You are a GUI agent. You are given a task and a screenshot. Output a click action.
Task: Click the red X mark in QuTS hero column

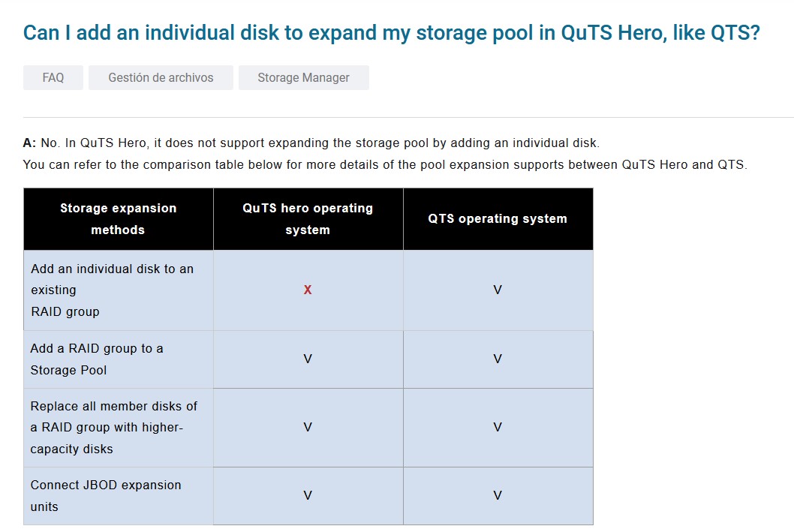308,290
